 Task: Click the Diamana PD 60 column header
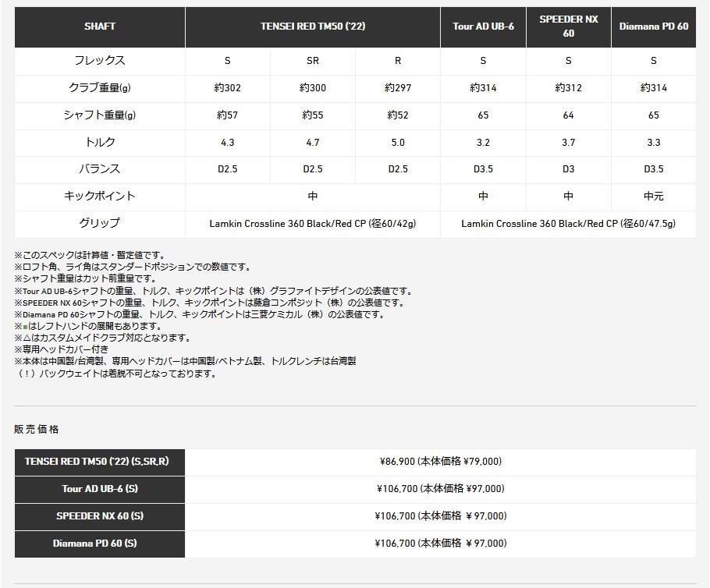coord(654,27)
